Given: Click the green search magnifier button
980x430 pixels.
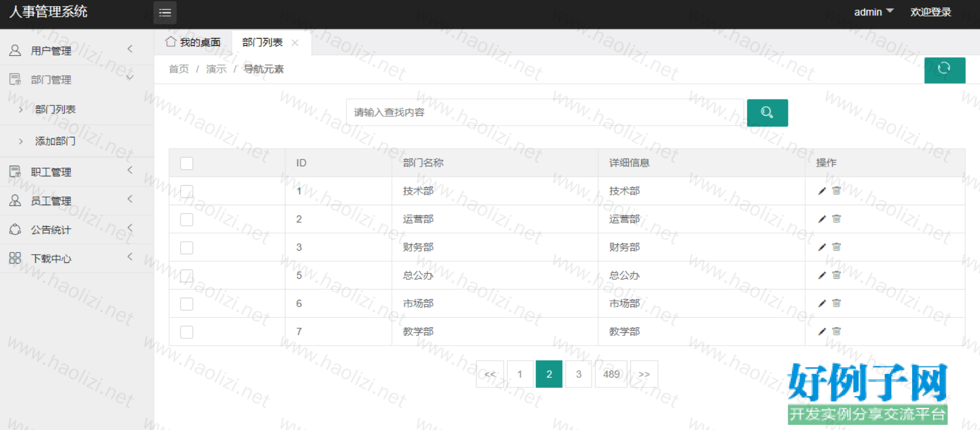Looking at the screenshot, I should coord(767,113).
